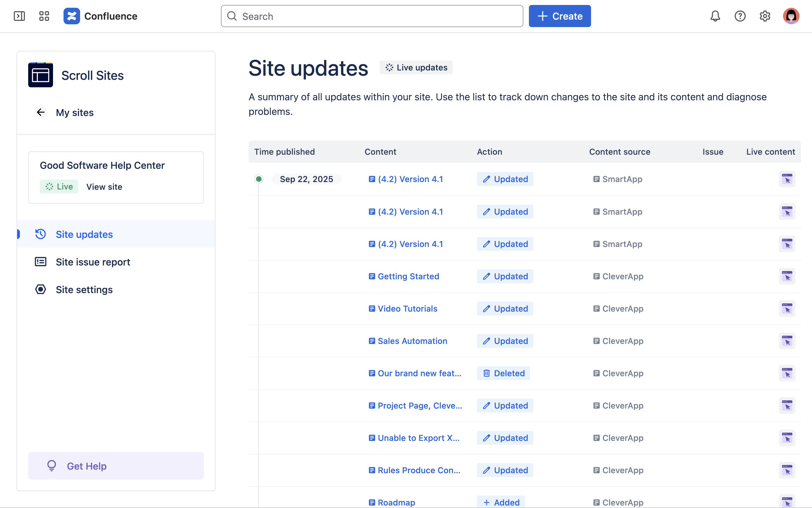
Task: Open the notifications bell
Action: click(715, 16)
